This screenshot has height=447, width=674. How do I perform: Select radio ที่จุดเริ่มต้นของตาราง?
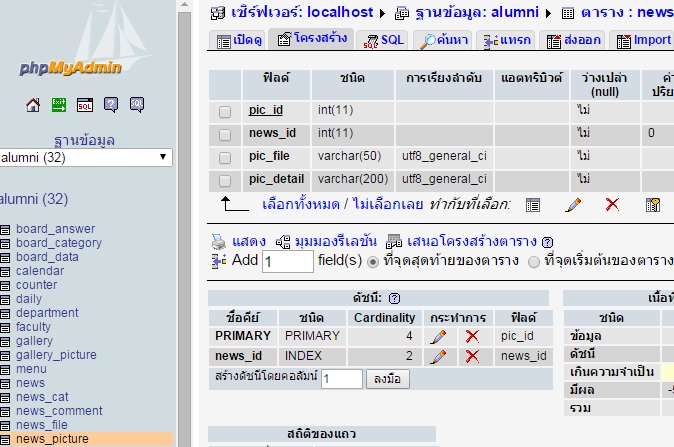coord(533,262)
